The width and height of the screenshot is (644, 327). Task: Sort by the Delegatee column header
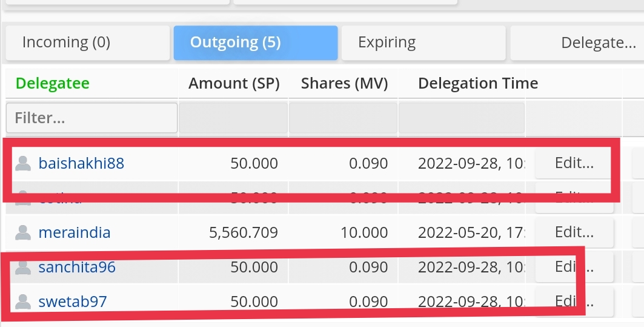click(x=53, y=84)
